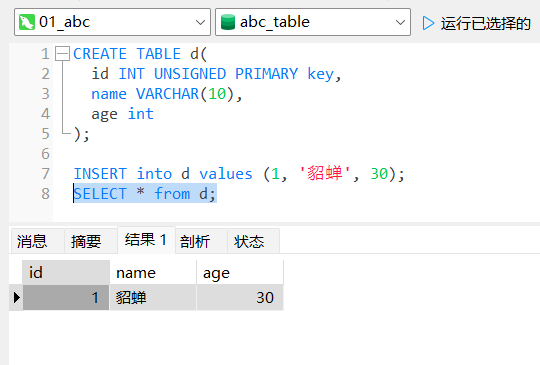Click line number 1 in the gutter
The width and height of the screenshot is (540, 365).
[45, 54]
